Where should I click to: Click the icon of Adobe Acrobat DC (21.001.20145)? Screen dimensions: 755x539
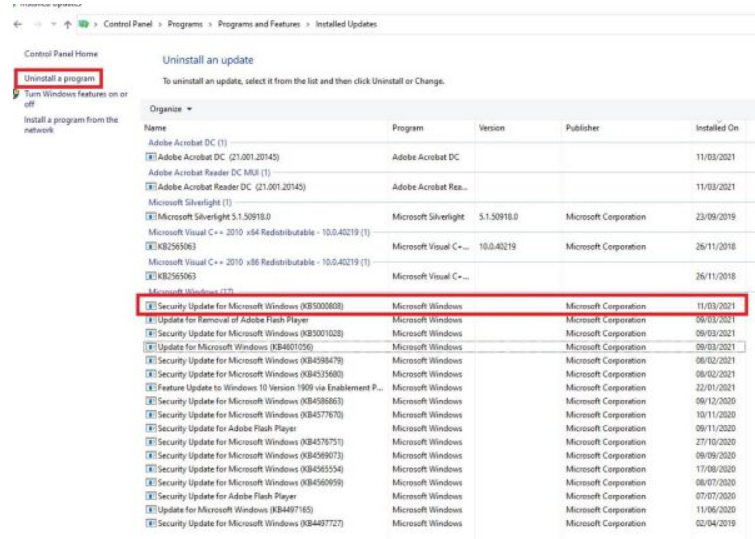[151, 157]
